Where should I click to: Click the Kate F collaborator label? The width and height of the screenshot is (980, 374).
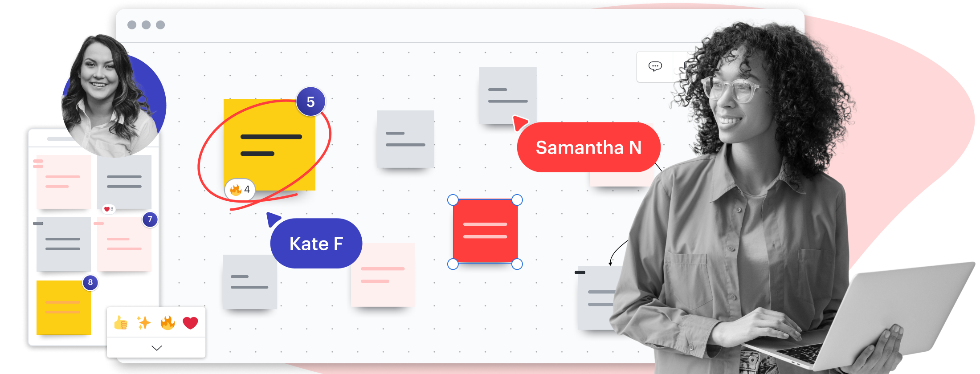point(316,244)
